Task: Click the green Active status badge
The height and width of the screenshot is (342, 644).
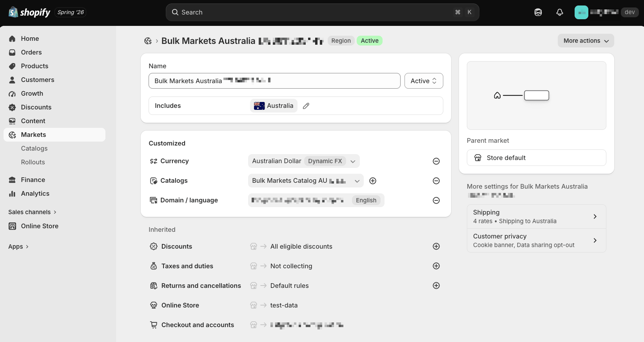Action: (x=370, y=41)
